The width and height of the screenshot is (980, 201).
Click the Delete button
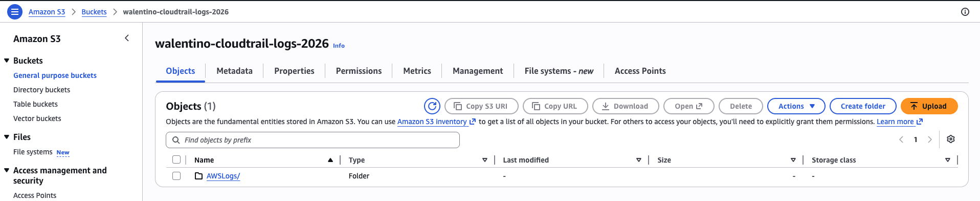(741, 106)
